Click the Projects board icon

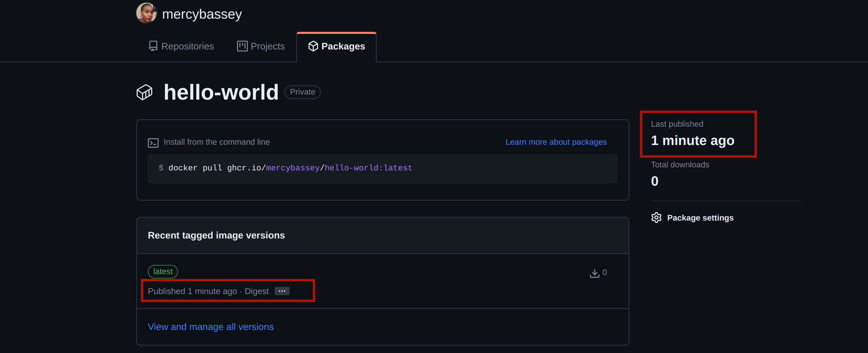242,46
